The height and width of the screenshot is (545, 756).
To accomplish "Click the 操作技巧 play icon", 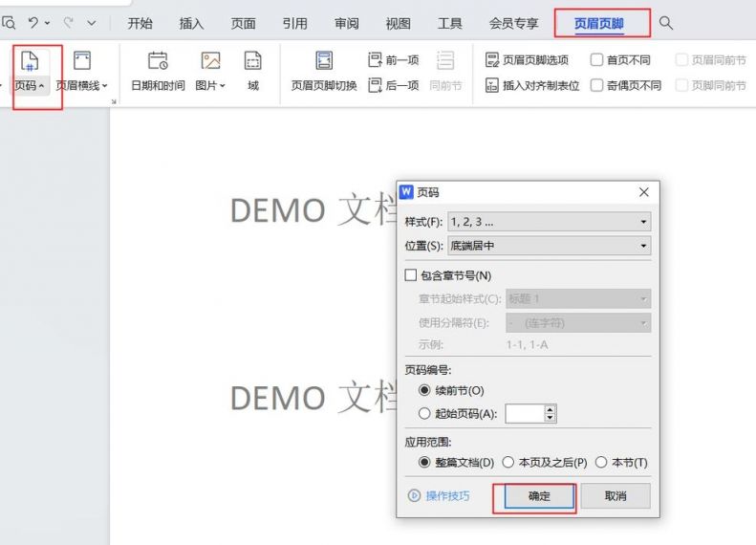I will tap(414, 495).
